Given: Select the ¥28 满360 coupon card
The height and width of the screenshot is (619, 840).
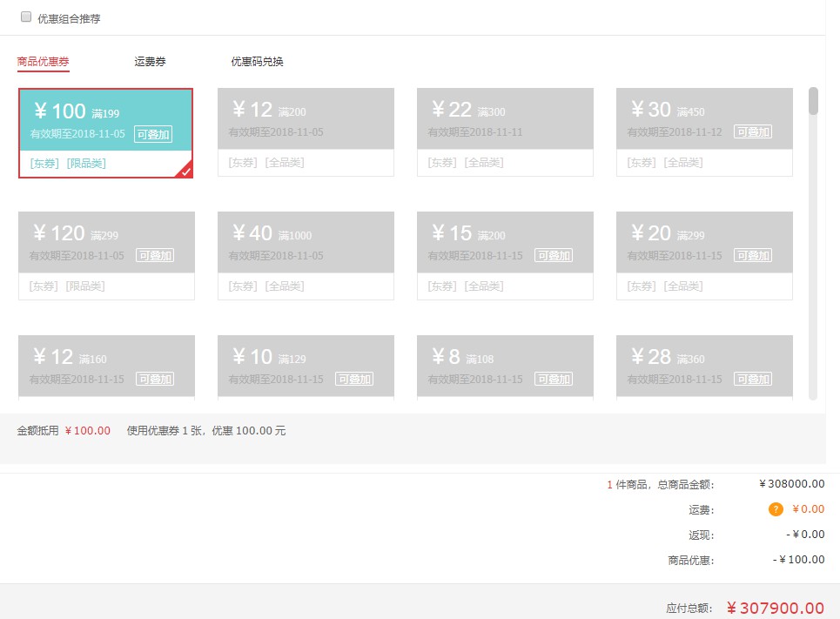Looking at the screenshot, I should coord(704,367).
